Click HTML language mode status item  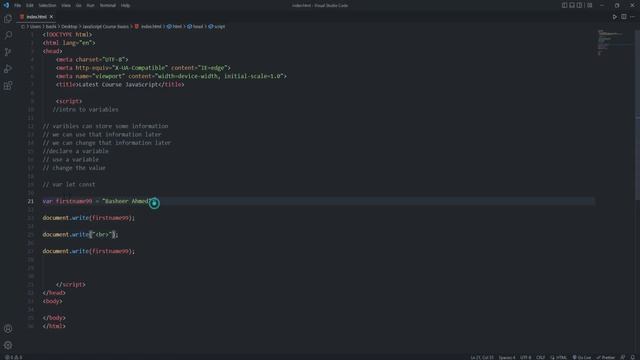(x=559, y=357)
